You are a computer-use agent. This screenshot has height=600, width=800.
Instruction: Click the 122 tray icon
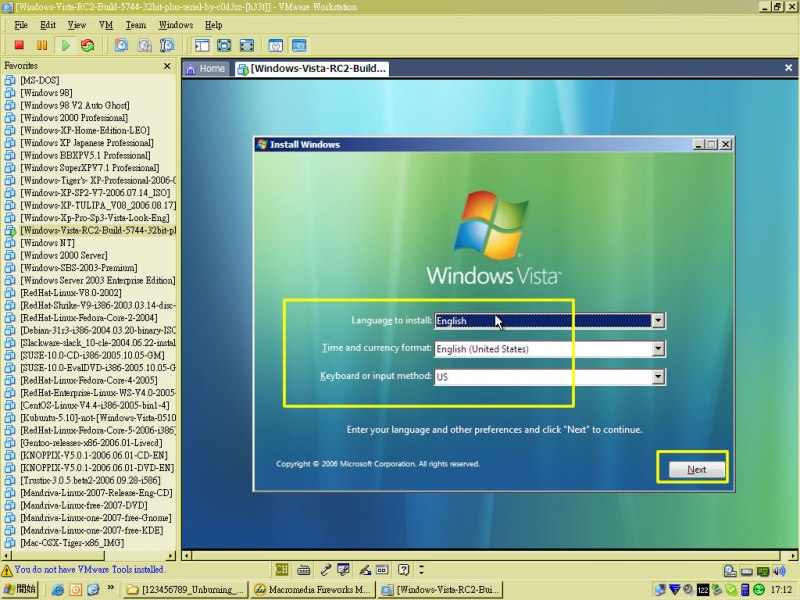[703, 590]
